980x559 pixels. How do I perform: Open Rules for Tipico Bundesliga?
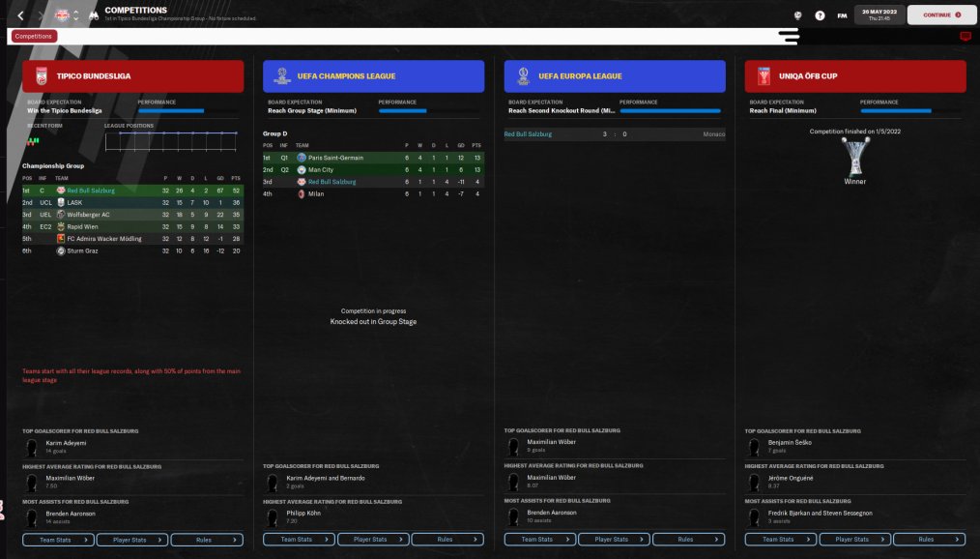click(207, 540)
